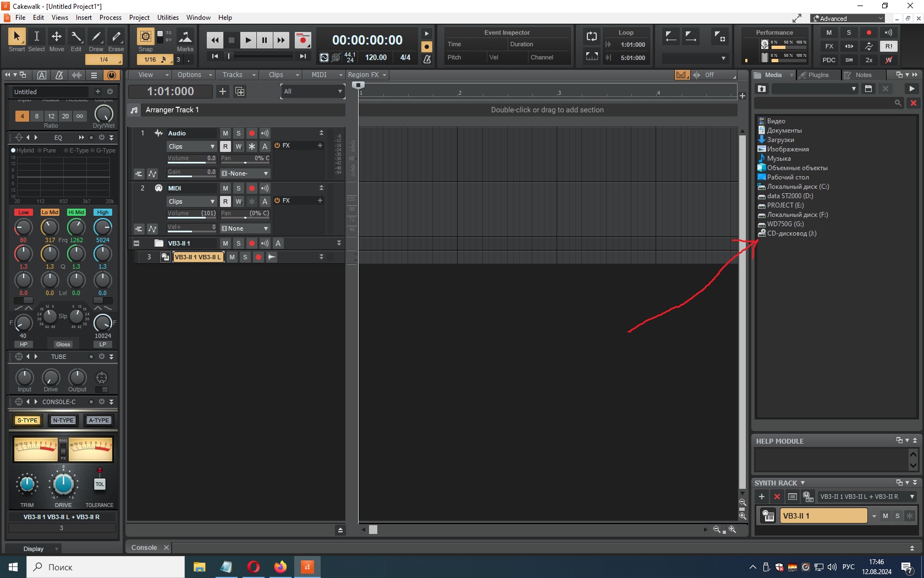Adjust the Audio track Volume slider

[192, 159]
